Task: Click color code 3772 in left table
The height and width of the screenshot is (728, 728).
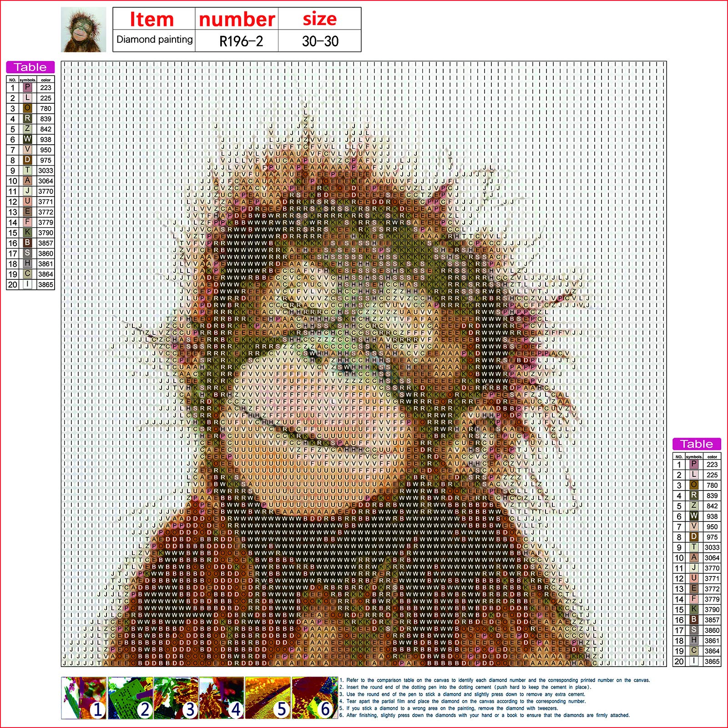Action: 45,212
